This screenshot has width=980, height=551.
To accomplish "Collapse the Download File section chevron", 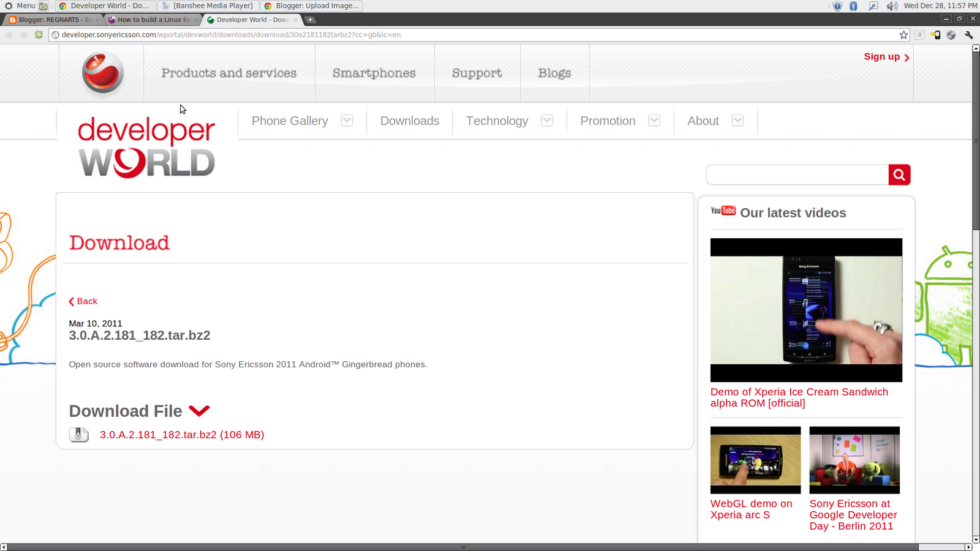I will click(199, 411).
